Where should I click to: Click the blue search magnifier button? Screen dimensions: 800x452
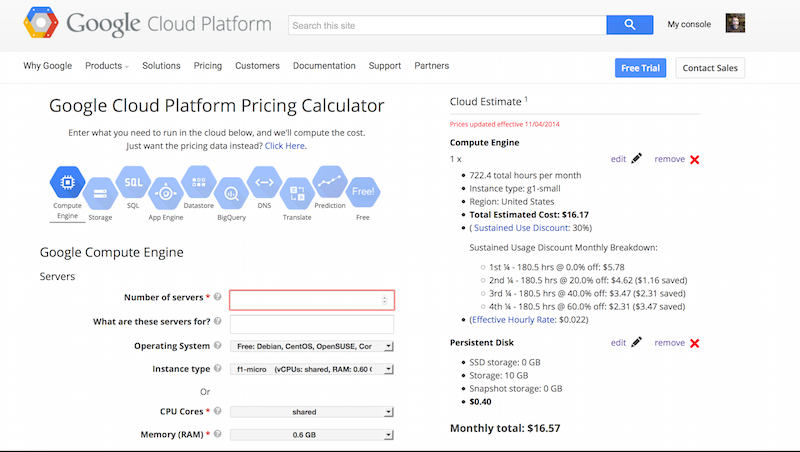click(x=630, y=24)
